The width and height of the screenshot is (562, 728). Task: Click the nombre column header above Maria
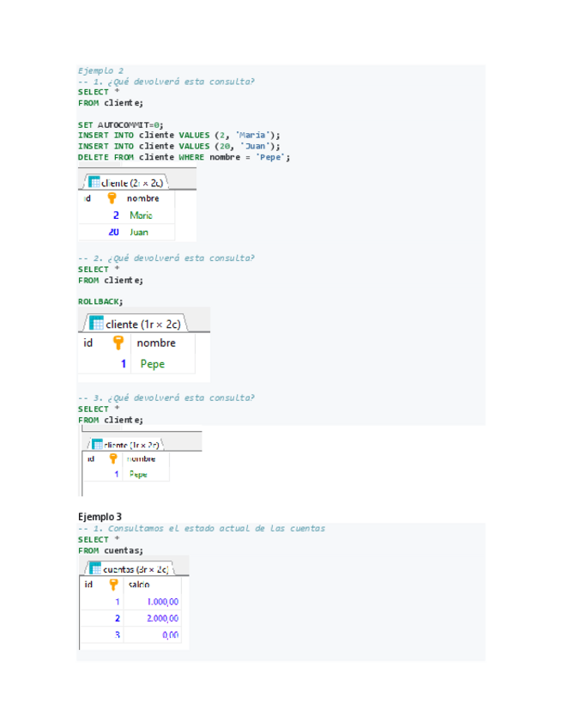[x=143, y=198]
